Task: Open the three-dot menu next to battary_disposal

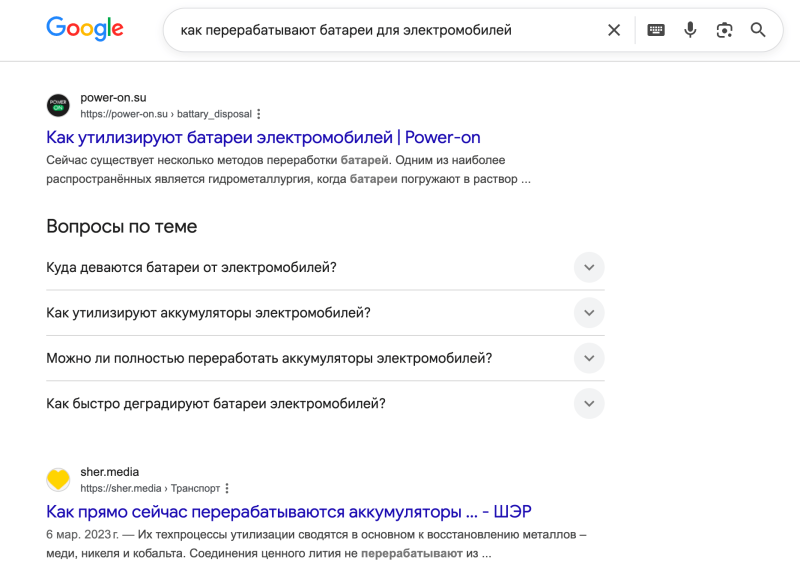Action: pyautogui.click(x=259, y=114)
